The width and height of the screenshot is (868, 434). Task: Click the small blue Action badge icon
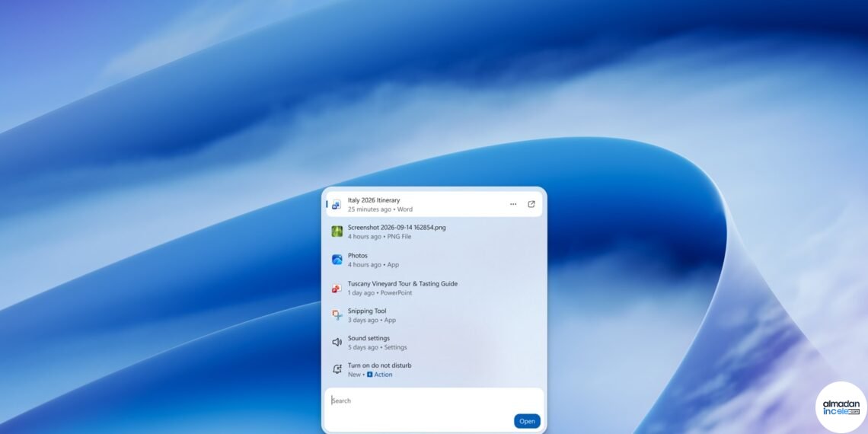(370, 375)
